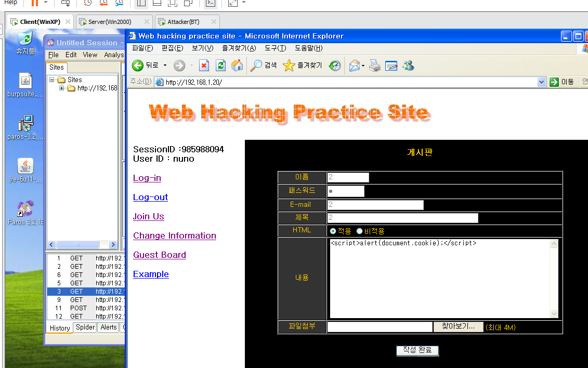The height and width of the screenshot is (368, 588).
Task: Click the Search magnifier icon
Action: 256,65
